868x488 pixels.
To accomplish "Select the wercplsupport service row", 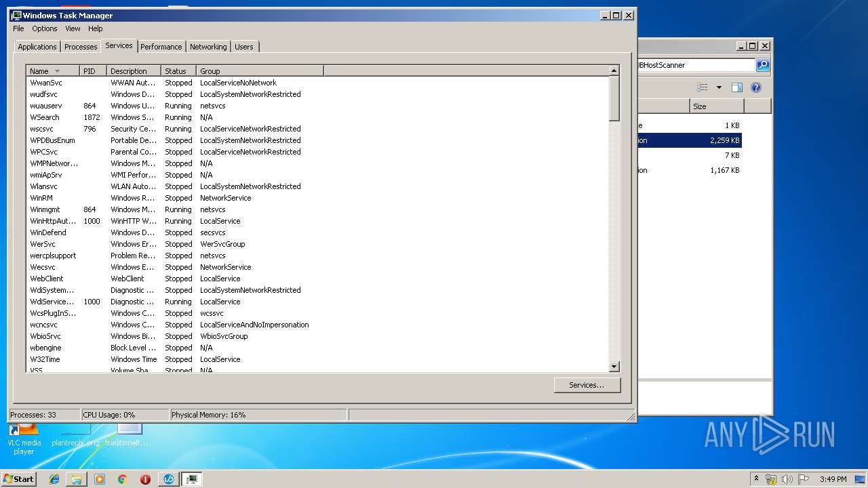I will tap(317, 256).
